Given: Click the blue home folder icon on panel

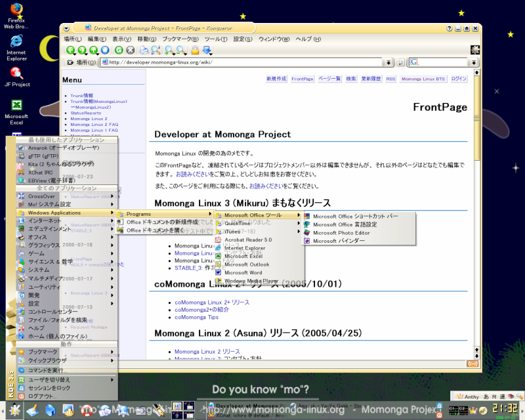Looking at the screenshot, I should [51, 410].
